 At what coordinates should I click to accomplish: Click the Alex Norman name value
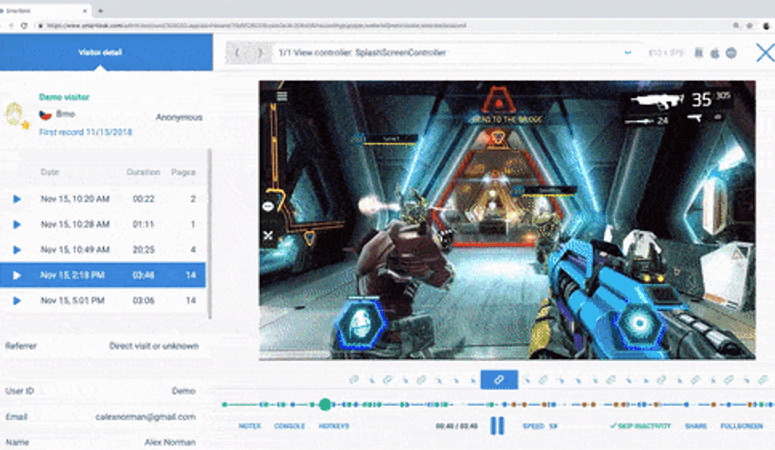click(x=170, y=442)
